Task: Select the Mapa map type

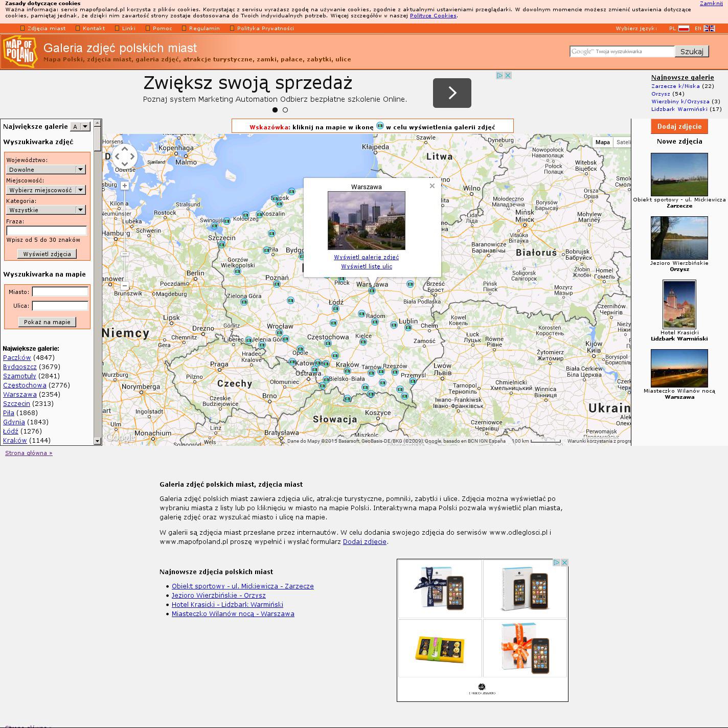Action: pyautogui.click(x=602, y=142)
